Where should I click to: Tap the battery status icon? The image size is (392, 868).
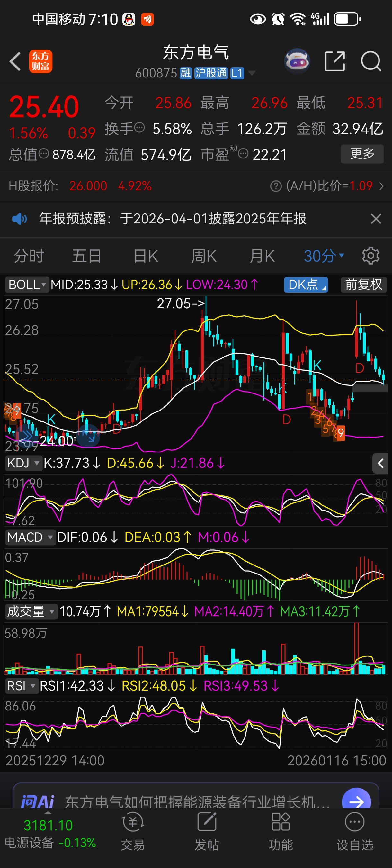coord(348,19)
